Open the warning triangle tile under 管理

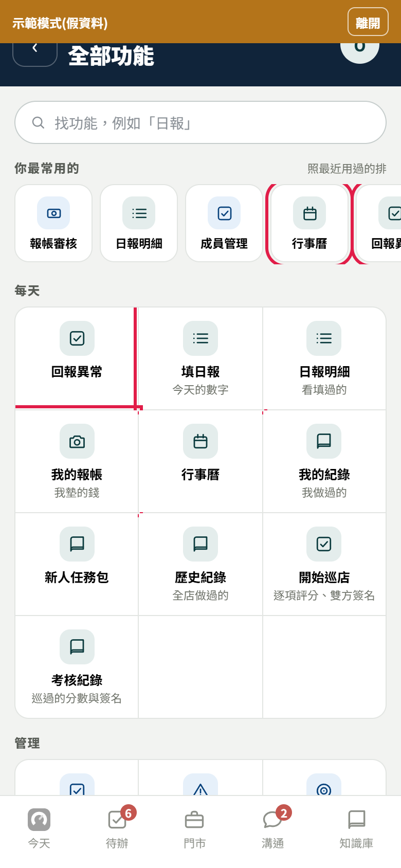click(x=200, y=779)
